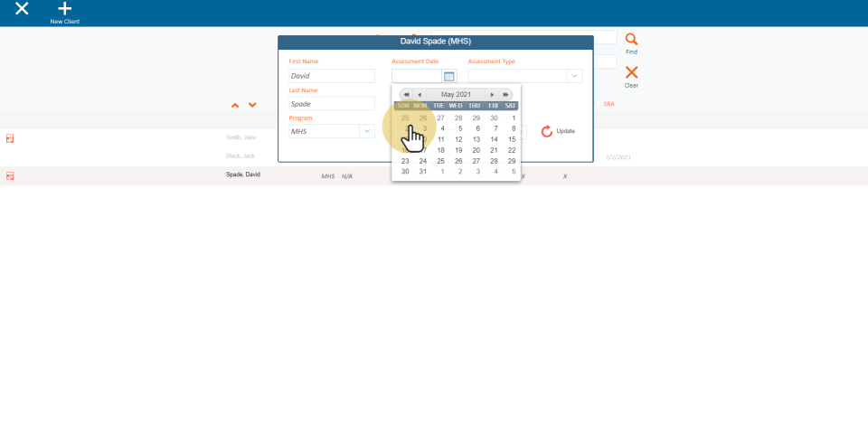Screen dimensions: 868x425
Task: Open PDF icon for Spade, David row
Action: point(11,175)
